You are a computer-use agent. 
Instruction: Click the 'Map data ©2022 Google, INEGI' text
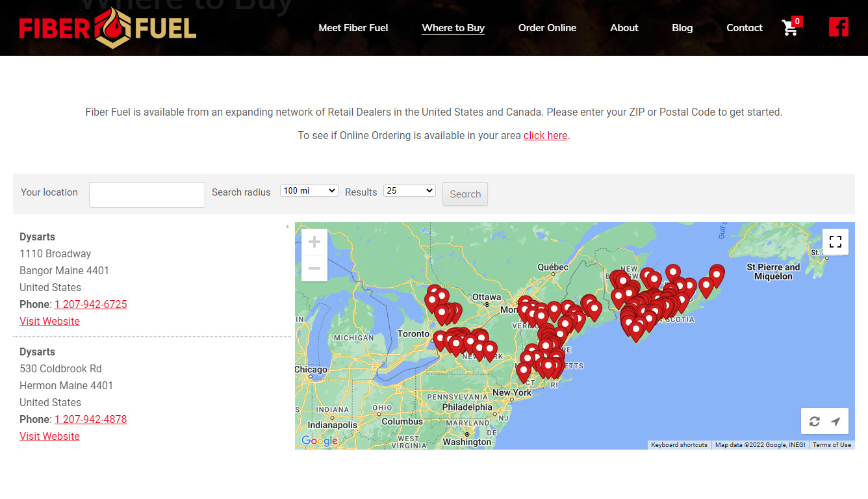[x=760, y=445]
